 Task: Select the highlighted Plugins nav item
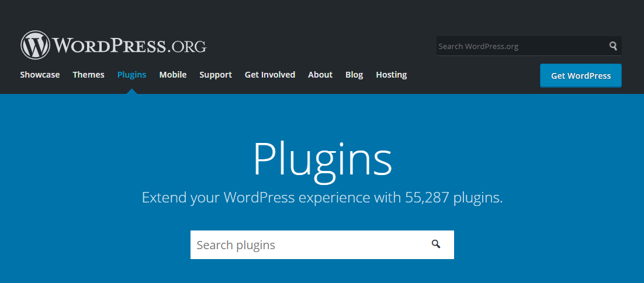(x=131, y=75)
